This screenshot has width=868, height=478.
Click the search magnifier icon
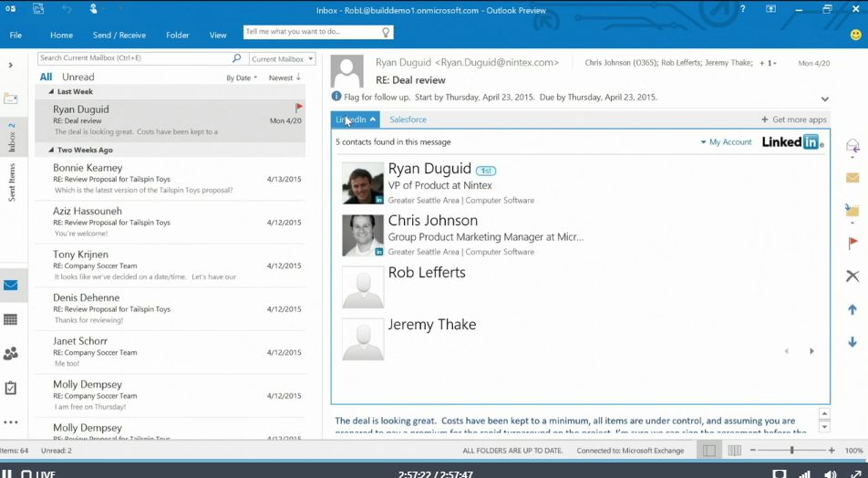236,58
